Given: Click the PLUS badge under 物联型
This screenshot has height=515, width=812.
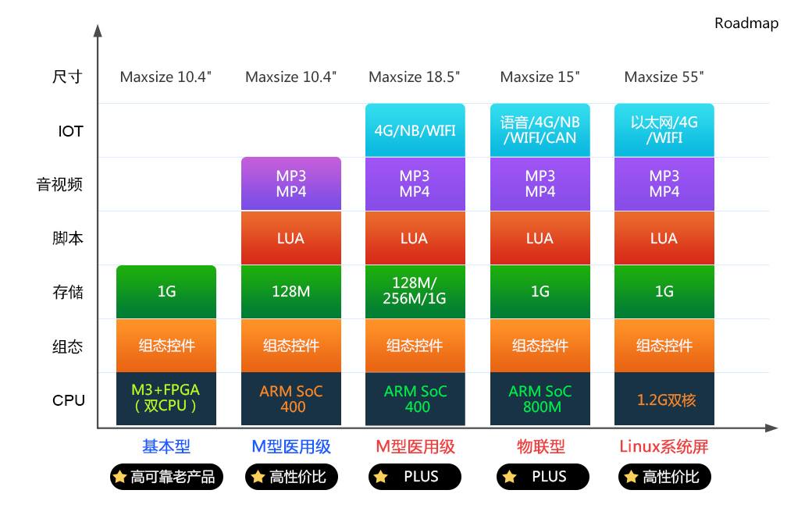Looking at the screenshot, I should pos(543,477).
